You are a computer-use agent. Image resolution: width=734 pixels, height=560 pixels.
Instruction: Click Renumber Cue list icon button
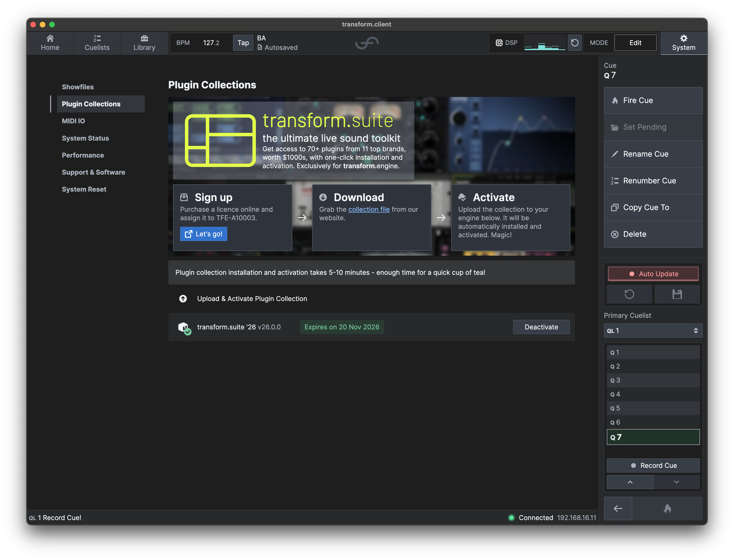[653, 181]
